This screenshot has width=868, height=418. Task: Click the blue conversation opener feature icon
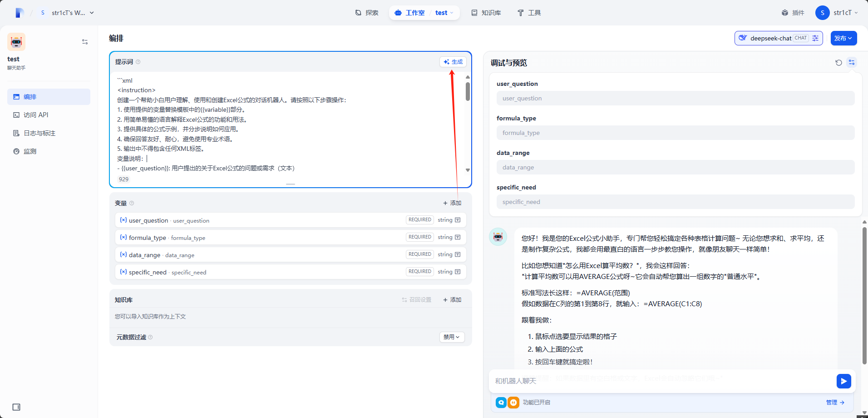click(x=501, y=403)
